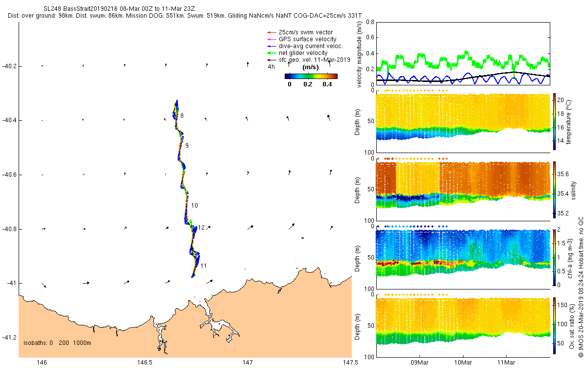Click the '147.5' longitude tick label
This screenshot has width=588, height=368.
351,362
